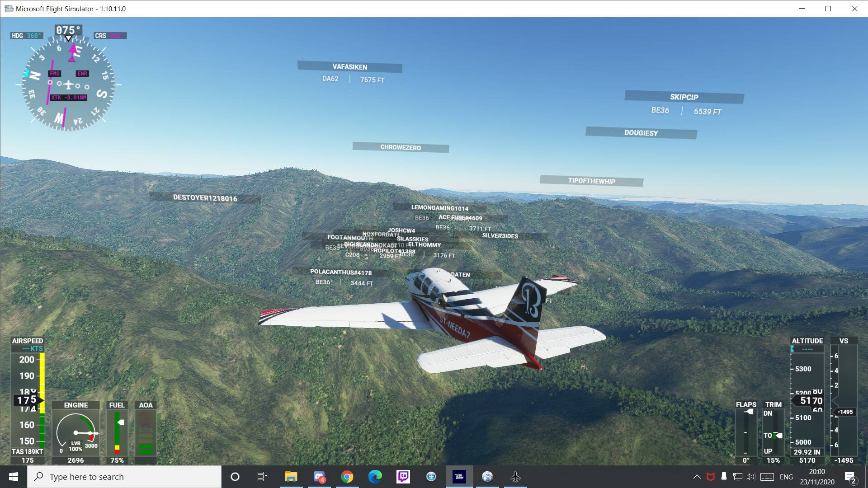Click the VAFASIKEN player nameplate

tap(349, 67)
